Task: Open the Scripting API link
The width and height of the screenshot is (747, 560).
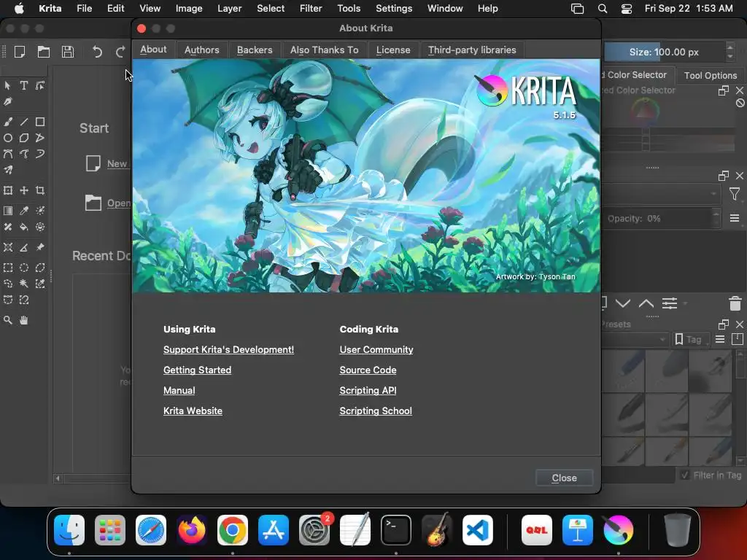Action: 368,391
